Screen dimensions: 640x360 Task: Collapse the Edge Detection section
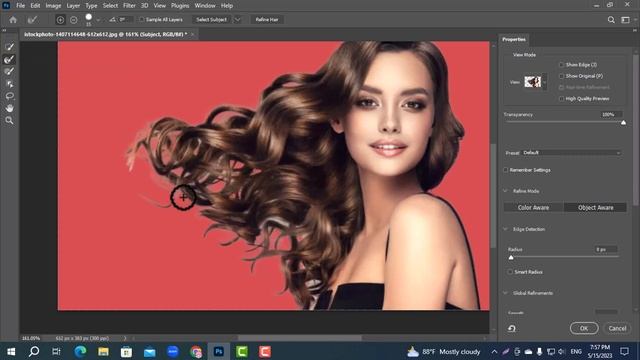[505, 229]
